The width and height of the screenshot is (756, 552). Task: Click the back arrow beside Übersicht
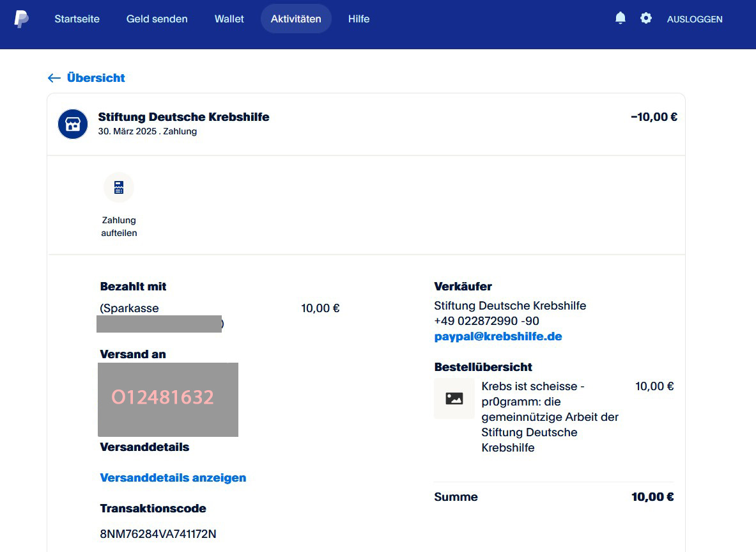tap(54, 78)
